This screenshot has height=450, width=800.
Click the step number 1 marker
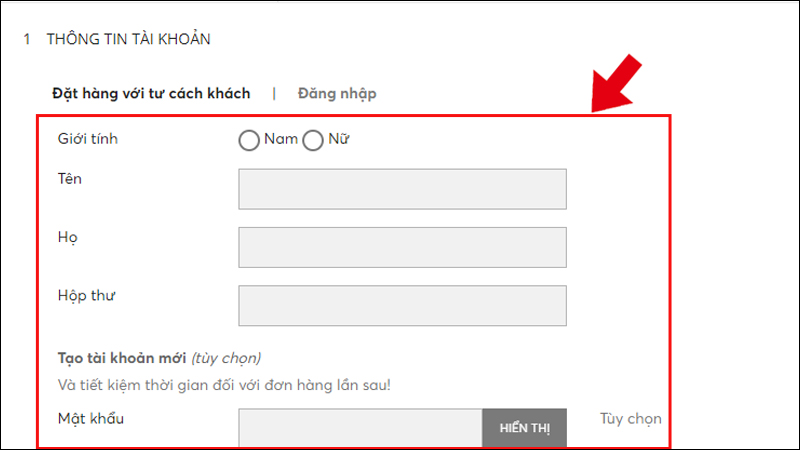click(27, 40)
